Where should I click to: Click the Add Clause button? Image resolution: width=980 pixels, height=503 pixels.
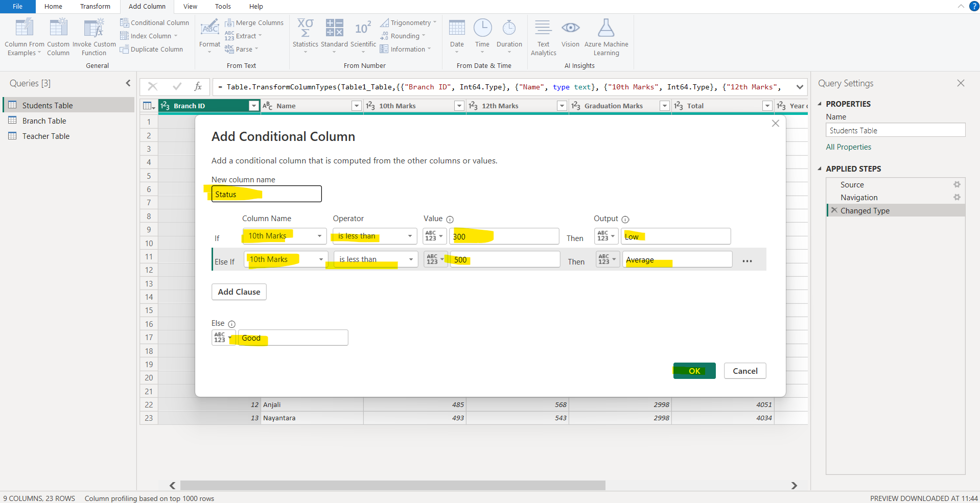(239, 292)
